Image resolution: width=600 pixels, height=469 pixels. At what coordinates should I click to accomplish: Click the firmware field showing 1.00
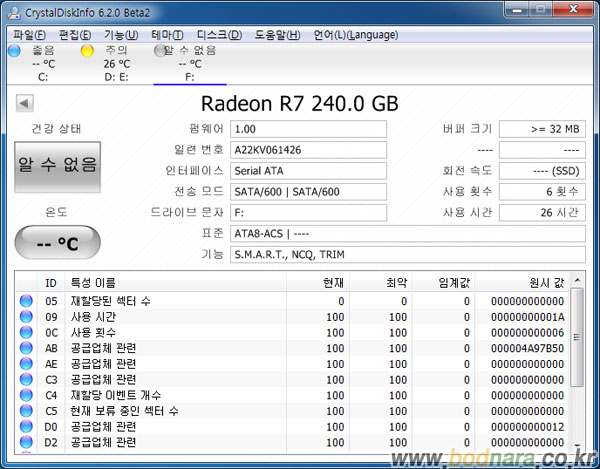click(x=308, y=129)
